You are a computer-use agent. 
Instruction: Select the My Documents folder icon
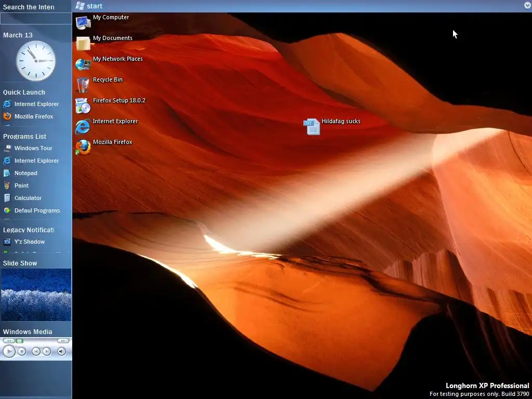(x=83, y=44)
